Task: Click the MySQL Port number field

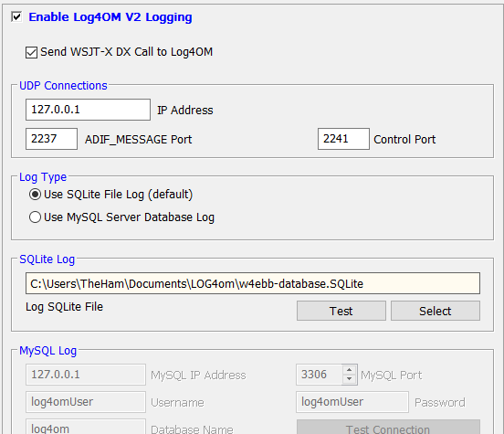Action: 320,375
